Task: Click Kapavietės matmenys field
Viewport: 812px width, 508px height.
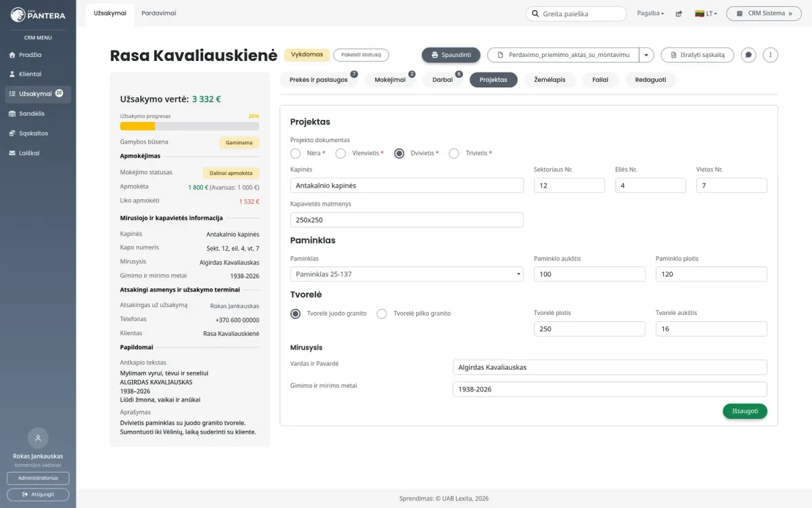Action: click(x=407, y=220)
